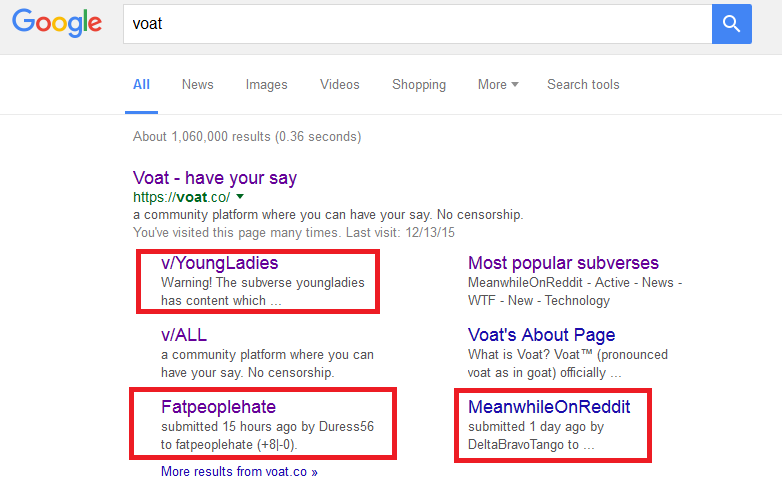
Task: Visit the Most popular subverses link
Action: (x=563, y=264)
